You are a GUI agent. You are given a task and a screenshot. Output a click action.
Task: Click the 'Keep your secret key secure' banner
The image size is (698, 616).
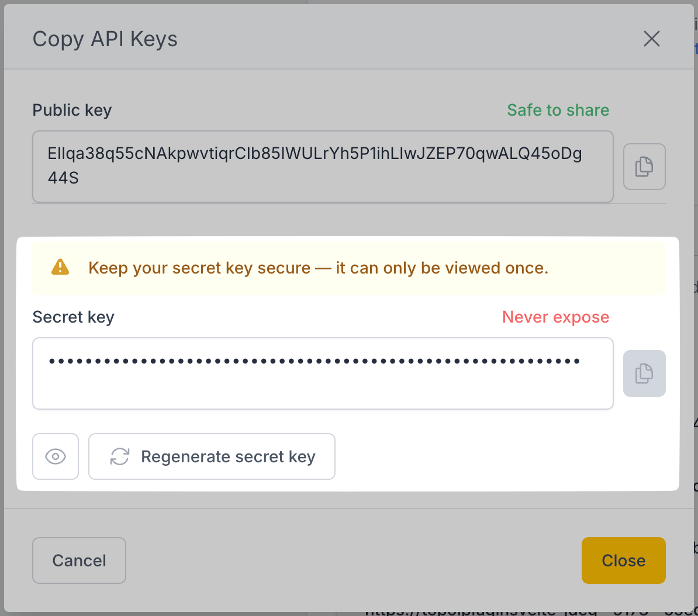pos(318,268)
